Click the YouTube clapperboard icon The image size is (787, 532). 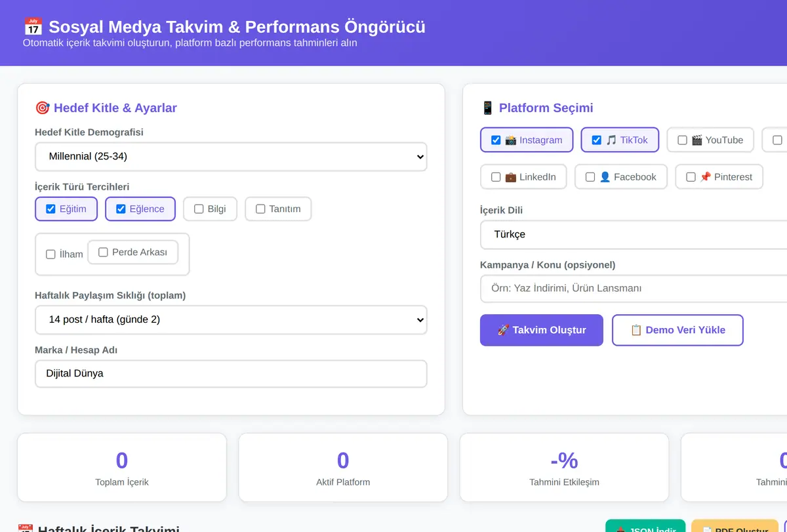point(697,140)
